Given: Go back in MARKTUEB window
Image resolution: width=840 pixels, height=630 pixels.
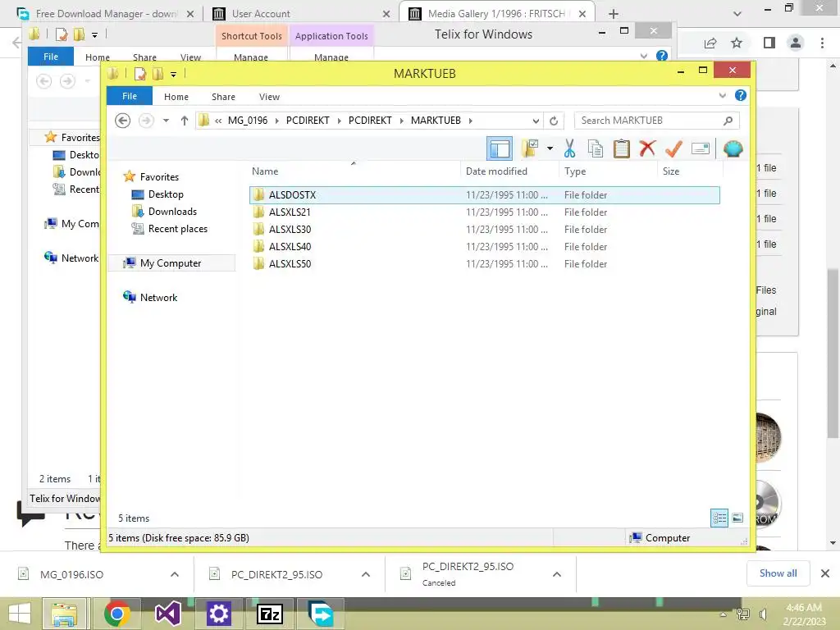Looking at the screenshot, I should coord(123,121).
